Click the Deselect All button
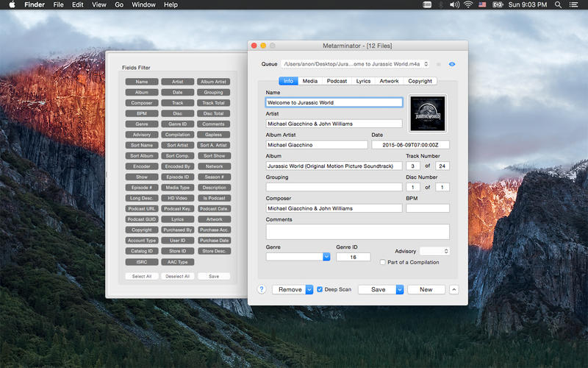The height and width of the screenshot is (368, 588). tap(178, 277)
